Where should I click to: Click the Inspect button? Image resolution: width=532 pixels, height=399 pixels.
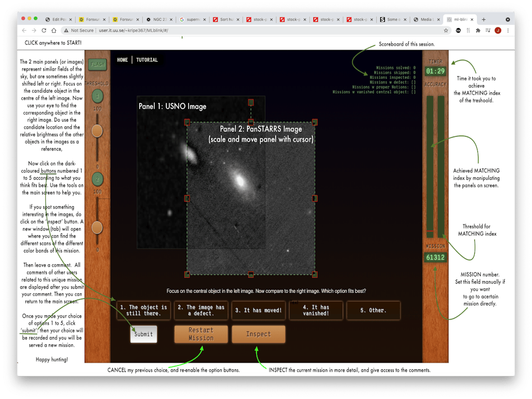tap(258, 334)
